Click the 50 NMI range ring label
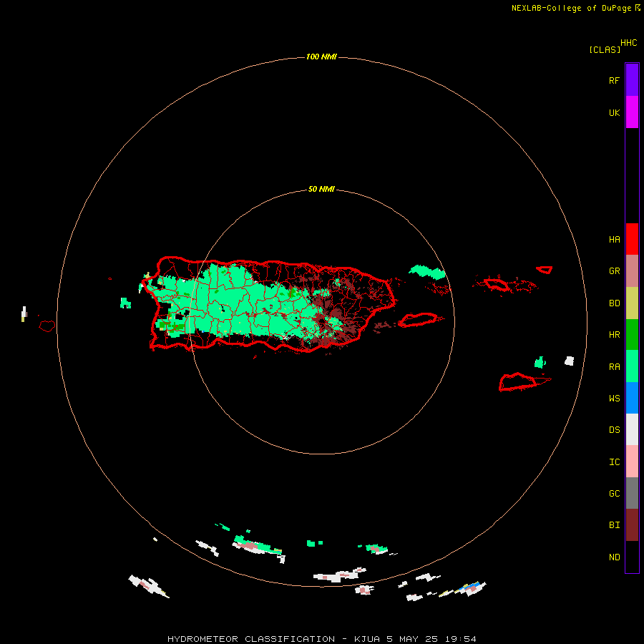Viewport: 644px width, 644px height. pos(321,190)
